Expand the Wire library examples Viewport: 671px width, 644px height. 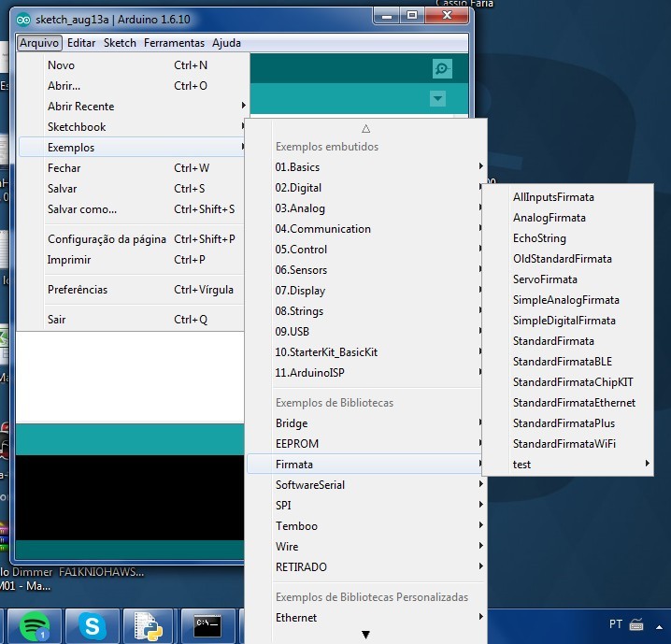(x=366, y=546)
